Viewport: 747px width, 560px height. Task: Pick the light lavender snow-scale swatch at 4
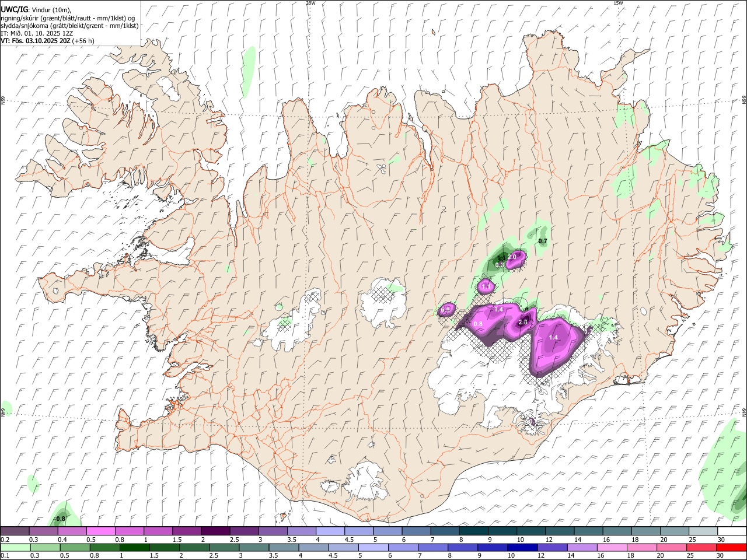pos(330,531)
